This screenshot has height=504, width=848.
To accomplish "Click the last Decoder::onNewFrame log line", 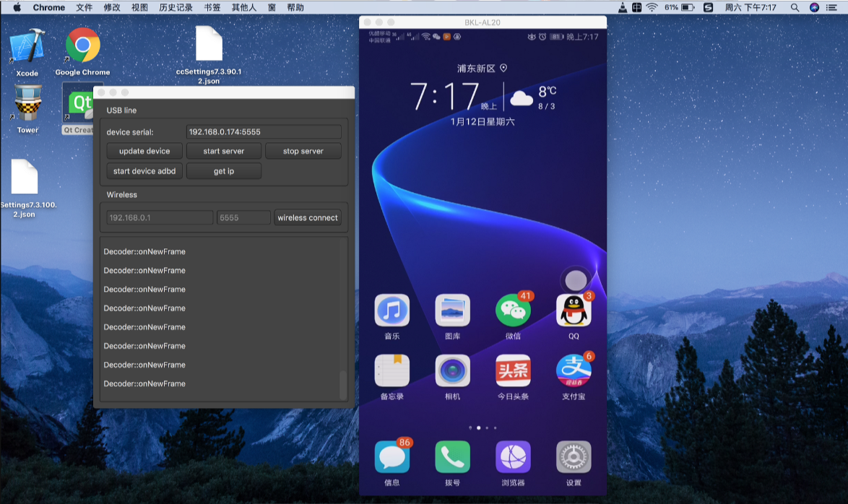I will tap(144, 383).
